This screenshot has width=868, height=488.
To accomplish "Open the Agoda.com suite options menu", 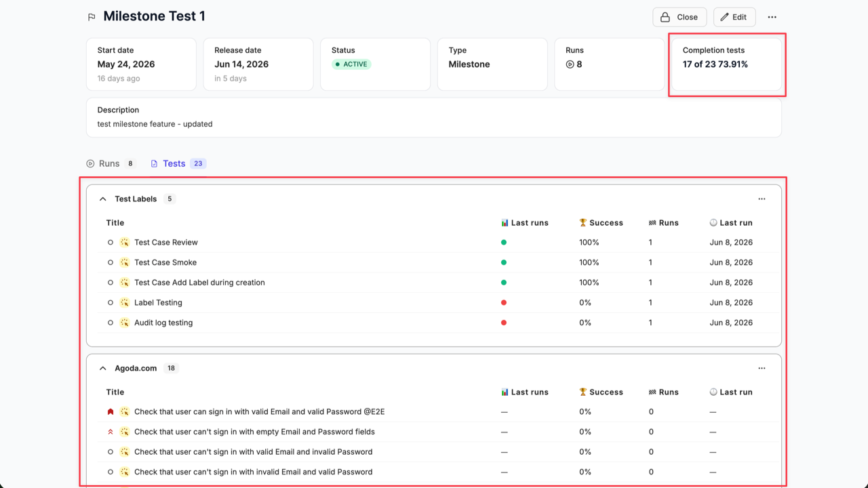I will [762, 369].
